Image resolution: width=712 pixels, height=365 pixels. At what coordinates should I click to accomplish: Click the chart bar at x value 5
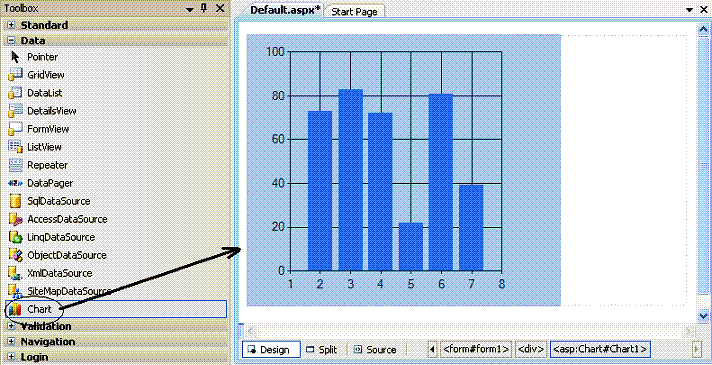[411, 247]
